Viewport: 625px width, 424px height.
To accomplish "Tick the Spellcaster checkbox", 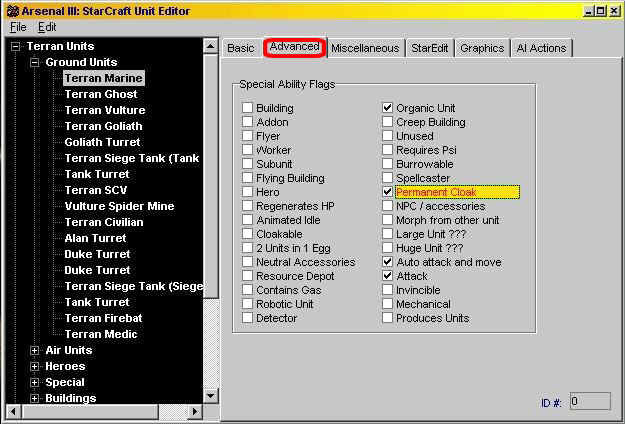I will point(387,178).
